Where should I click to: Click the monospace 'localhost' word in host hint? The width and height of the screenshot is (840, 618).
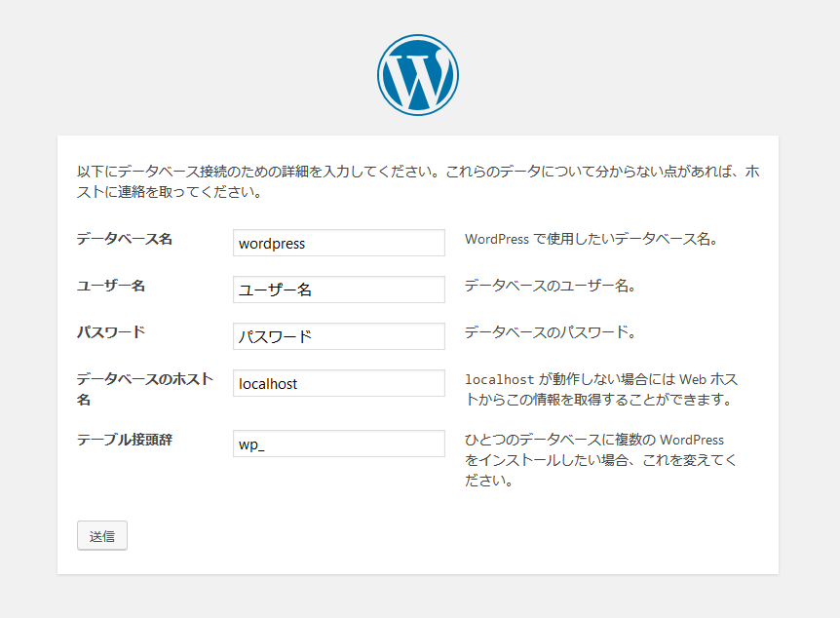click(499, 379)
